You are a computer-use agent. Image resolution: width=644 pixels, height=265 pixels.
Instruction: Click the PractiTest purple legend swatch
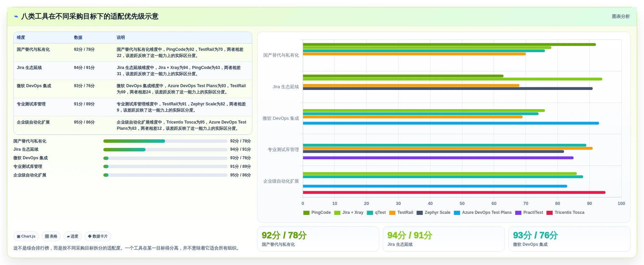pos(518,213)
